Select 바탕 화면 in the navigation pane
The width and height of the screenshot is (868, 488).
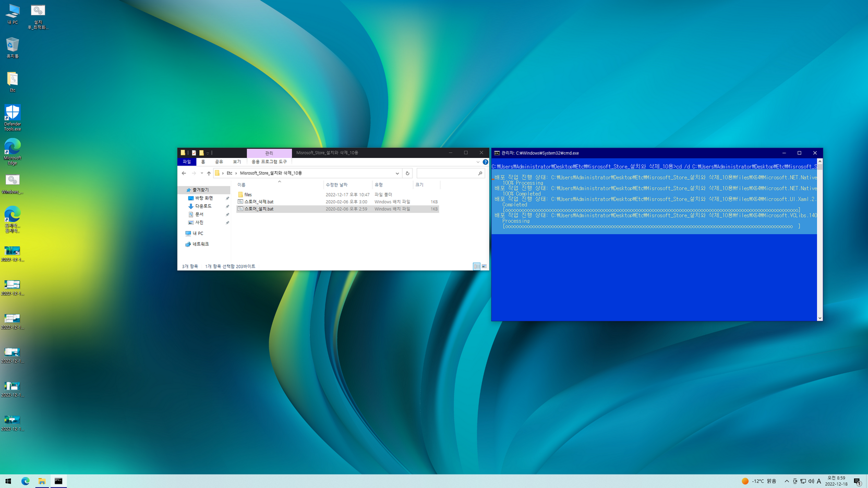204,198
